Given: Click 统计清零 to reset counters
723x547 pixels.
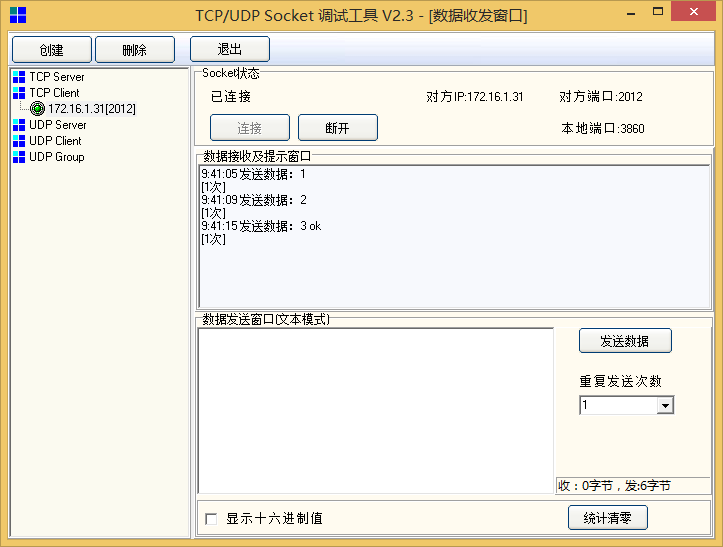Looking at the screenshot, I should 608,518.
